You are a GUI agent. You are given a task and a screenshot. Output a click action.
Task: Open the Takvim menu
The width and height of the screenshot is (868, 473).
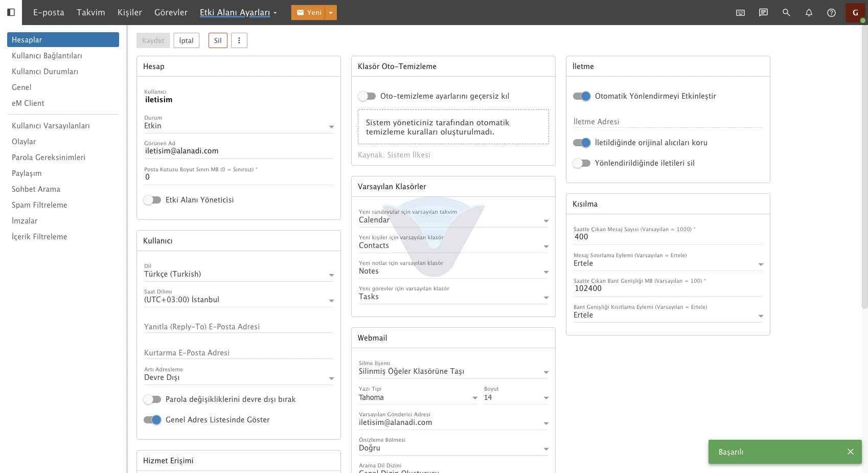point(91,13)
